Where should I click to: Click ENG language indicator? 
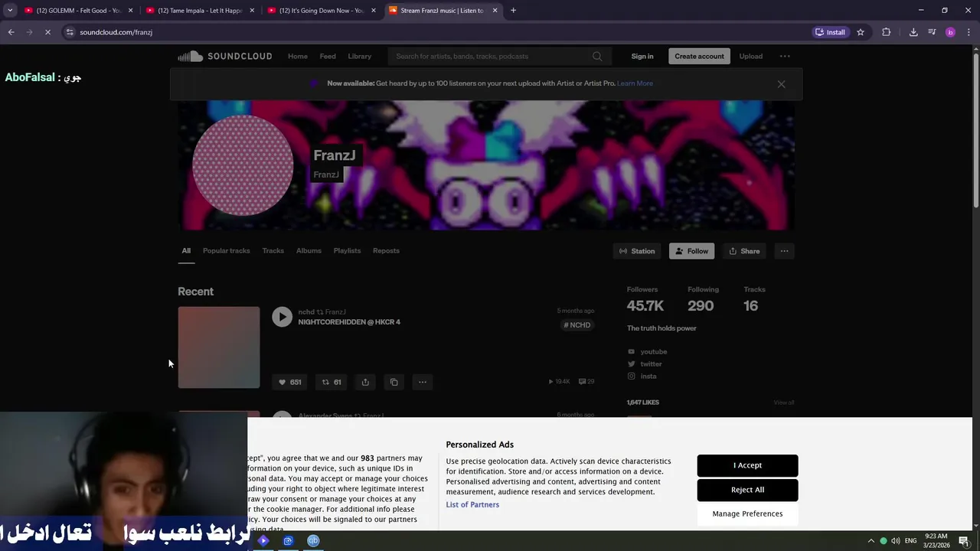[x=910, y=541]
